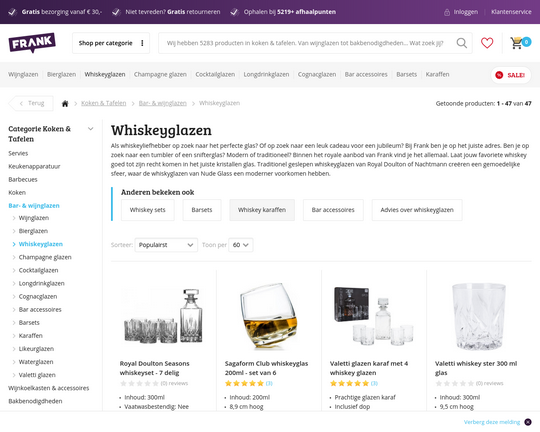The height and width of the screenshot is (432, 540).
Task: Select Whiskeyglazen in top category bar
Action: (105, 74)
